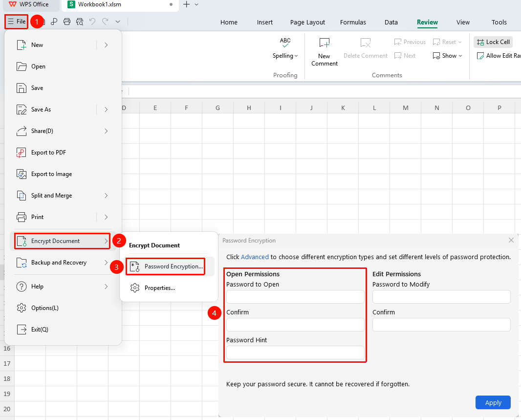Image resolution: width=521 pixels, height=420 pixels.
Task: Undo the last action
Action: 92,22
